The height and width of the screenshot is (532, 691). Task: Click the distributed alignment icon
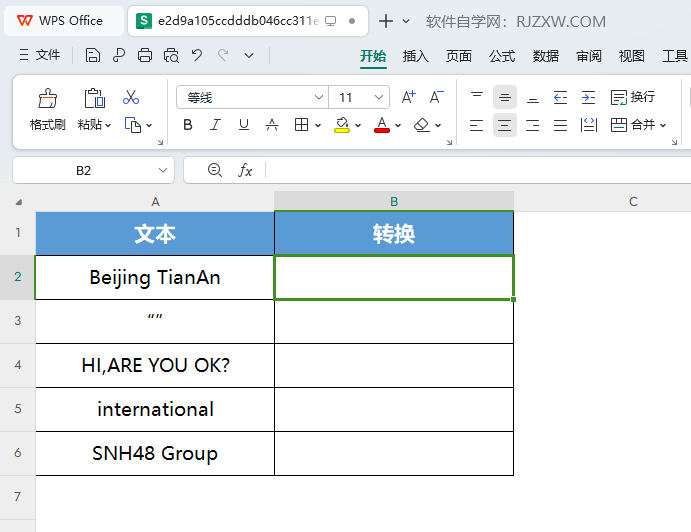(589, 125)
